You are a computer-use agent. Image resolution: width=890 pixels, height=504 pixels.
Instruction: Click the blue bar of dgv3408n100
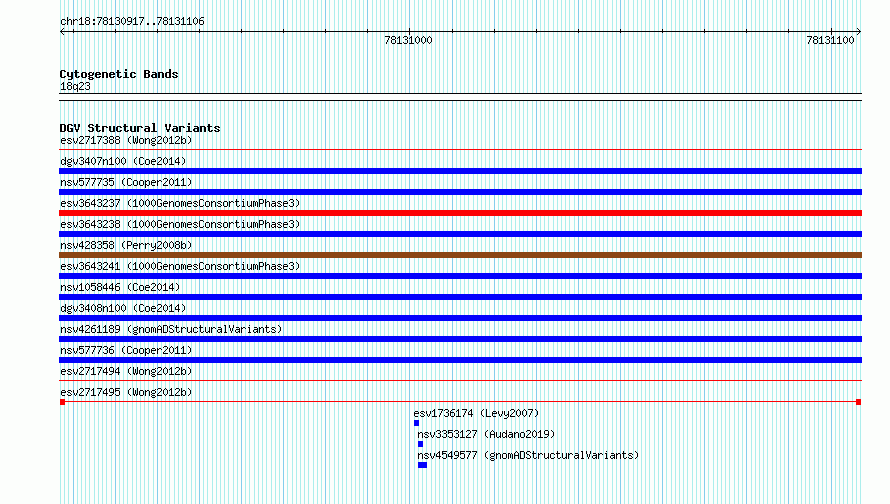point(460,318)
